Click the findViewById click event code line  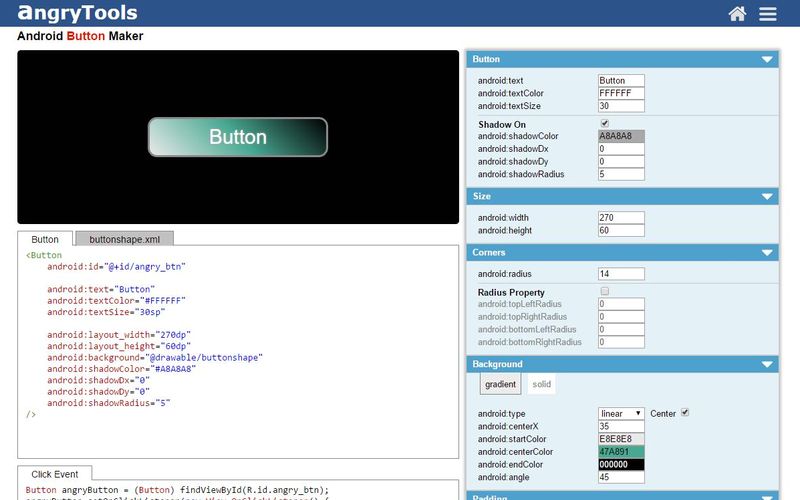[177, 490]
